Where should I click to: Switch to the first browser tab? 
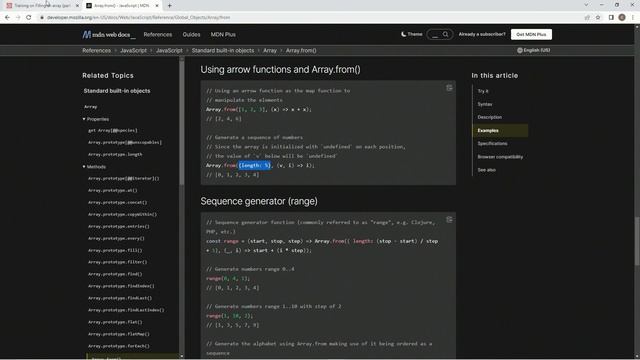coord(42,6)
